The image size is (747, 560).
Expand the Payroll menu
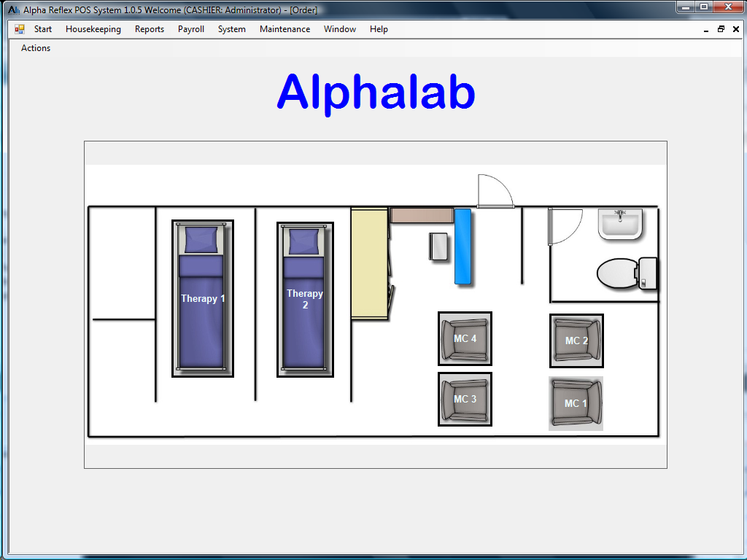191,29
